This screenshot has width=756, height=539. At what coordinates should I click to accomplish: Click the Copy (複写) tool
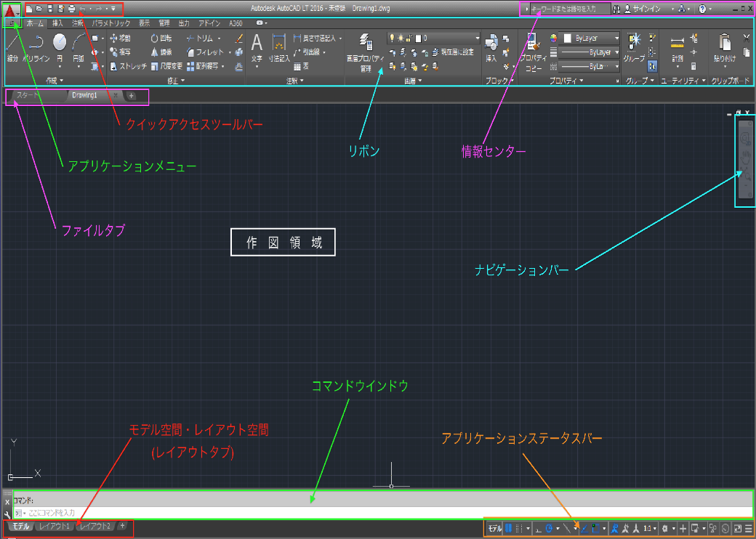[121, 52]
